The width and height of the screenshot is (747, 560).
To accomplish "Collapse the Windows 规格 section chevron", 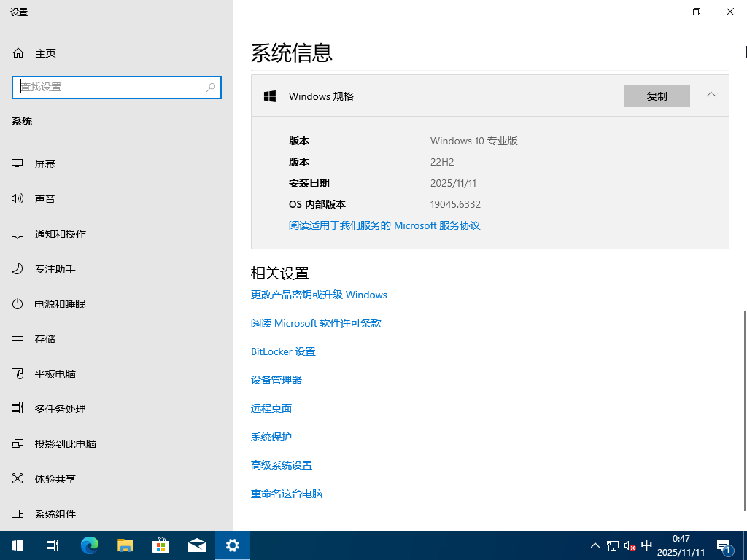I will [x=711, y=96].
